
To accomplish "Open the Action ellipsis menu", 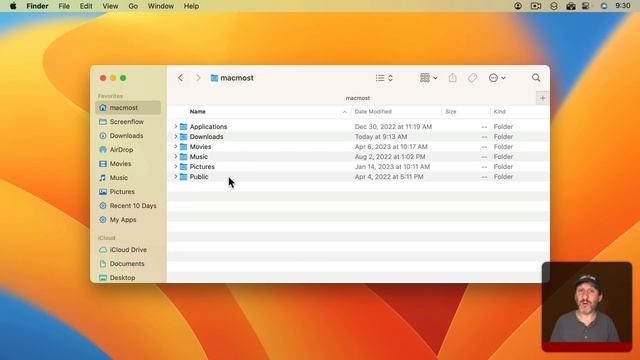I will point(497,78).
